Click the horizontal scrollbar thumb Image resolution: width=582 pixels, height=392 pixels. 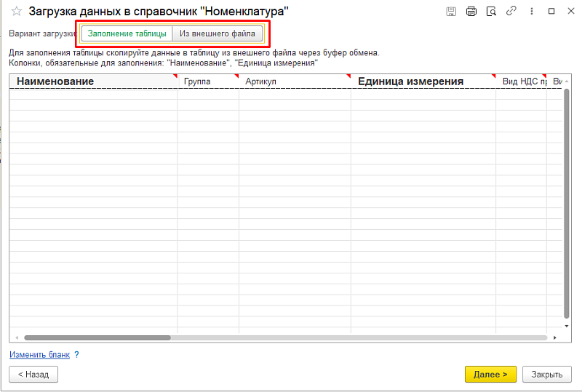coord(97,337)
